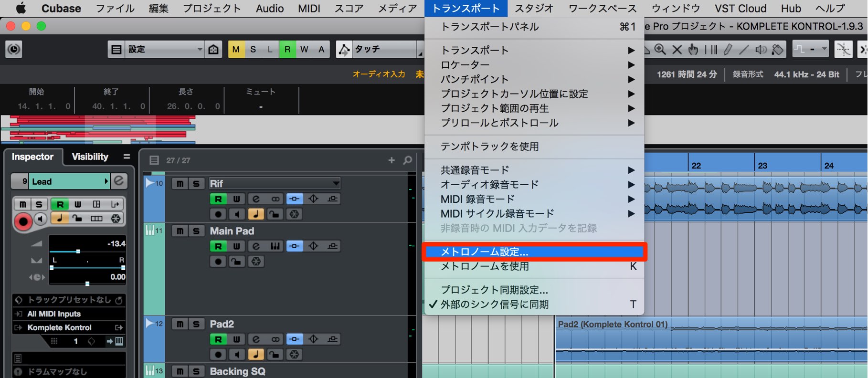This screenshot has height=378, width=868.
Task: Click Add Track plus icon
Action: pyautogui.click(x=392, y=160)
